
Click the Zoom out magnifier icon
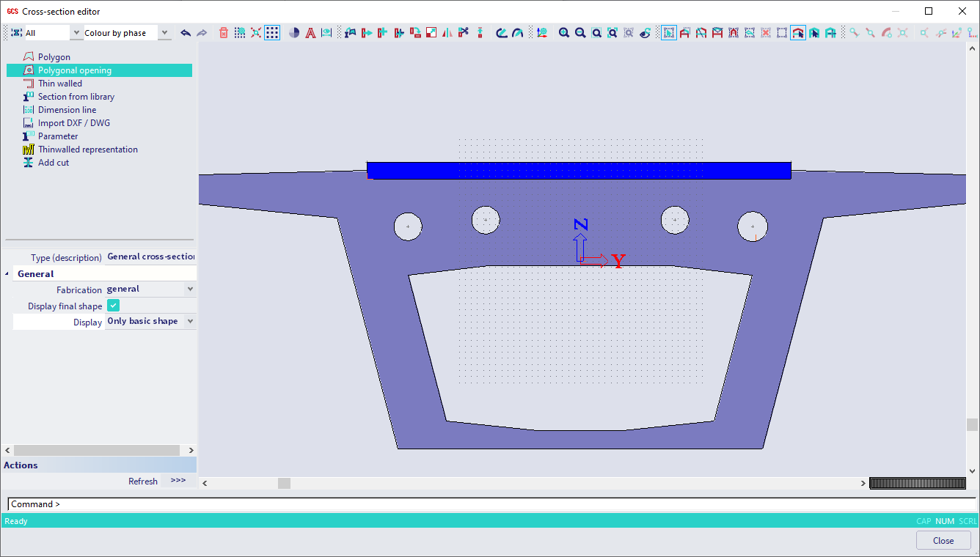580,33
